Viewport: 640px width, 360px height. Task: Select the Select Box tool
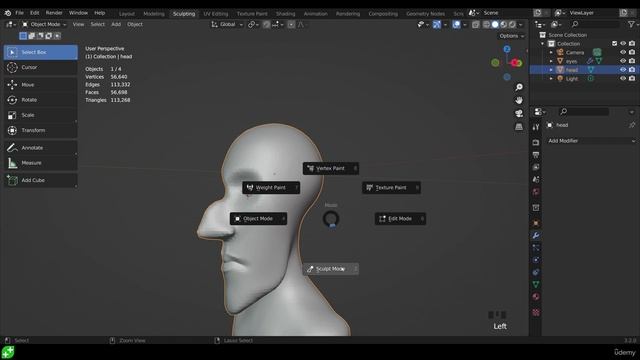pos(40,52)
